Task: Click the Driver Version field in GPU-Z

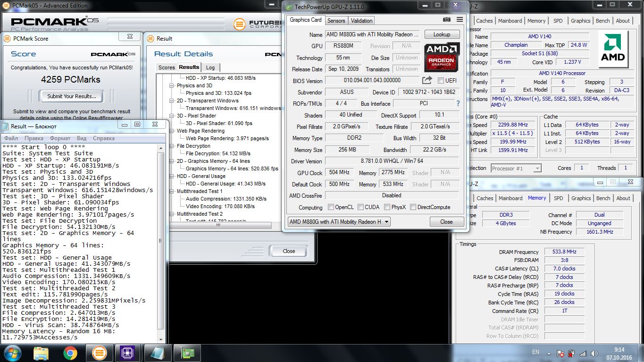Action: point(392,161)
